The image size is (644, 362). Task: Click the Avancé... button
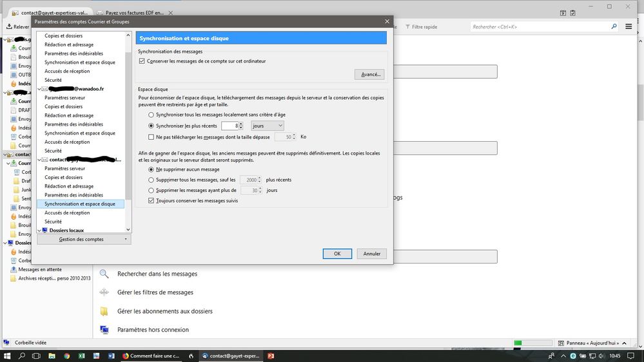tap(369, 74)
